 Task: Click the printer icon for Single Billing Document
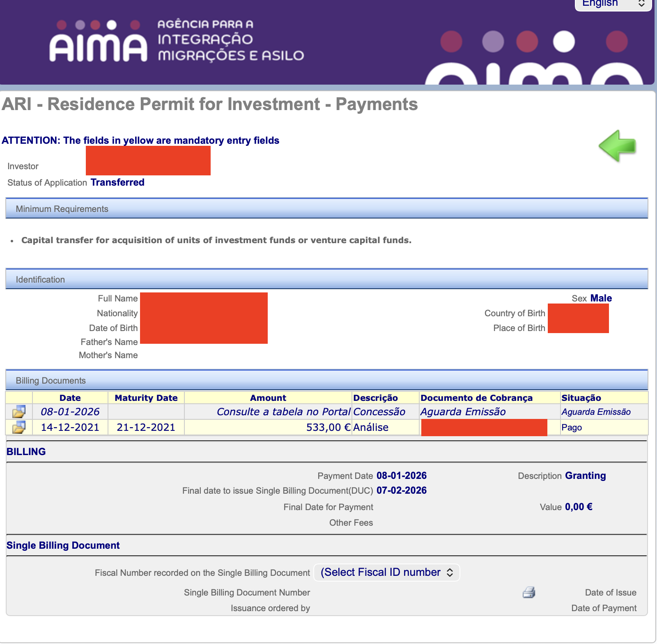coord(529,592)
